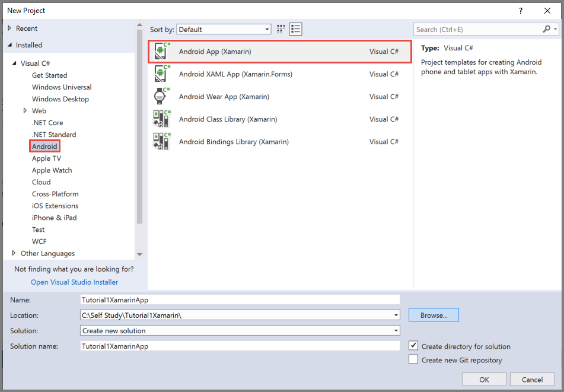Close the New Project dialog
This screenshot has height=392, width=564.
click(x=547, y=11)
